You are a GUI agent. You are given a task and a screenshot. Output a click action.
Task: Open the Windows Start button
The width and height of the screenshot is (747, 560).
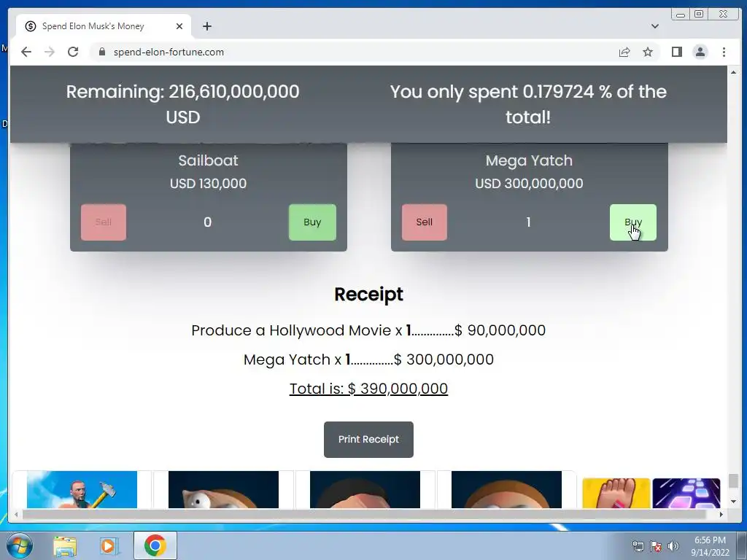click(x=18, y=545)
